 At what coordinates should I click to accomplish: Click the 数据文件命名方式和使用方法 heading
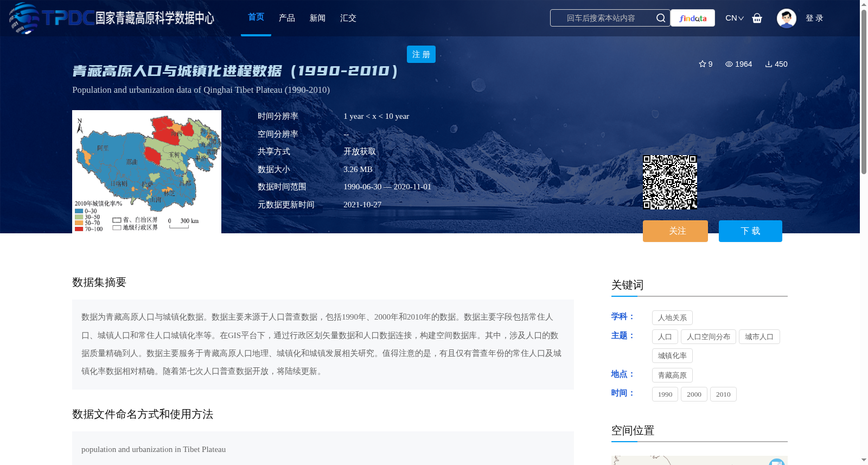click(143, 414)
